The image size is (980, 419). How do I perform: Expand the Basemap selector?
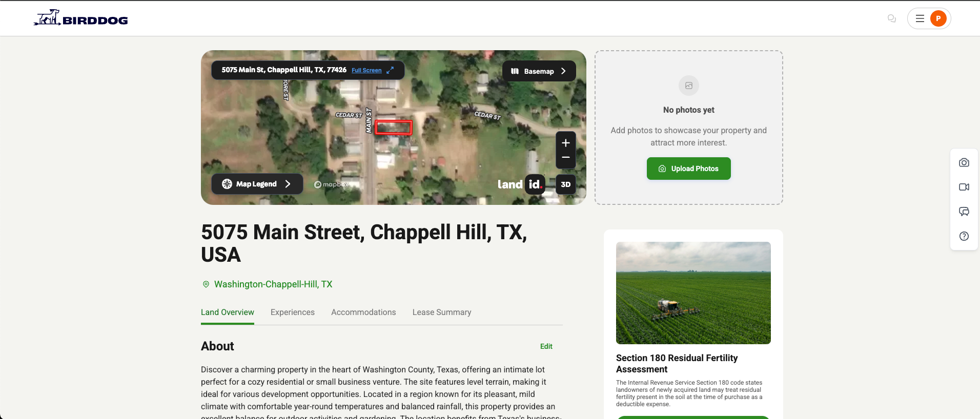[x=539, y=71]
